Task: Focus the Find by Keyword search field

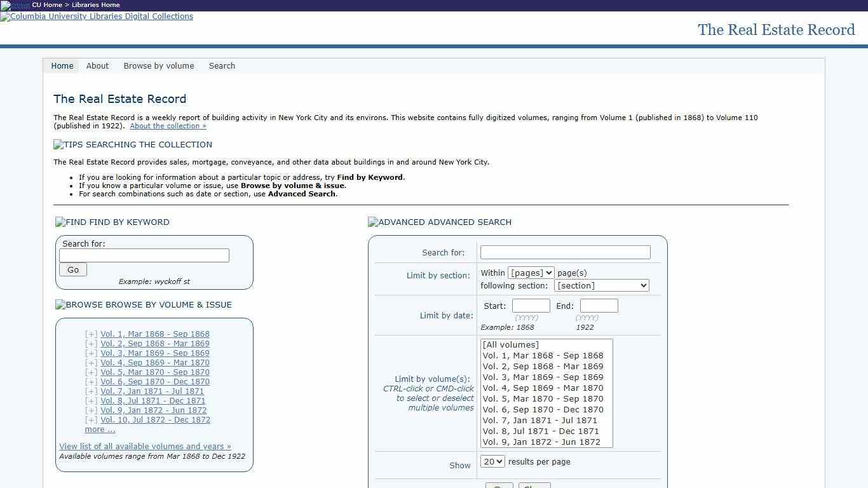Action: tap(144, 255)
